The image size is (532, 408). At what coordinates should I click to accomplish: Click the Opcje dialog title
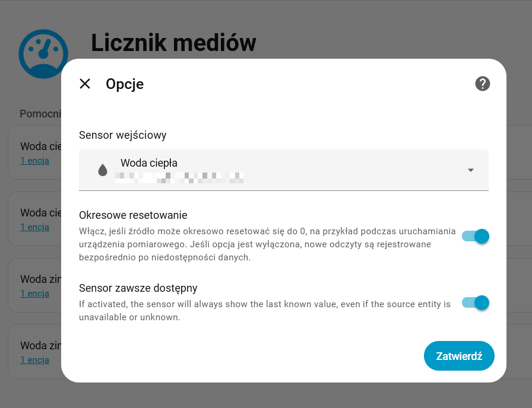tap(125, 84)
